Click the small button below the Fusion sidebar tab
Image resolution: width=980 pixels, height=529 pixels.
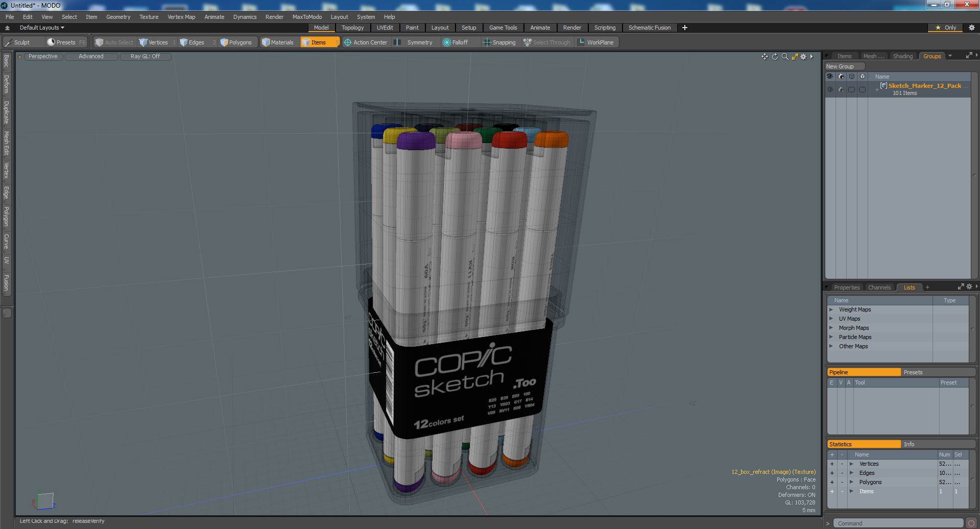pyautogui.click(x=7, y=312)
